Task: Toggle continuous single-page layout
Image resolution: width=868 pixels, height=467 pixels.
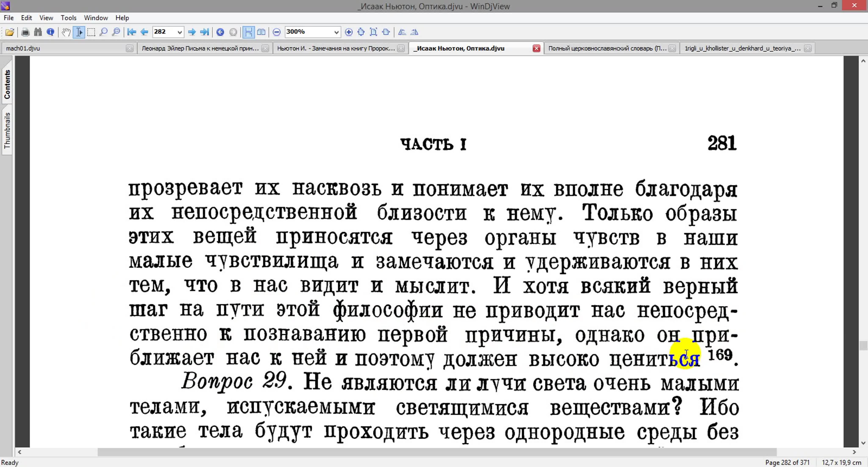Action: pyautogui.click(x=248, y=32)
